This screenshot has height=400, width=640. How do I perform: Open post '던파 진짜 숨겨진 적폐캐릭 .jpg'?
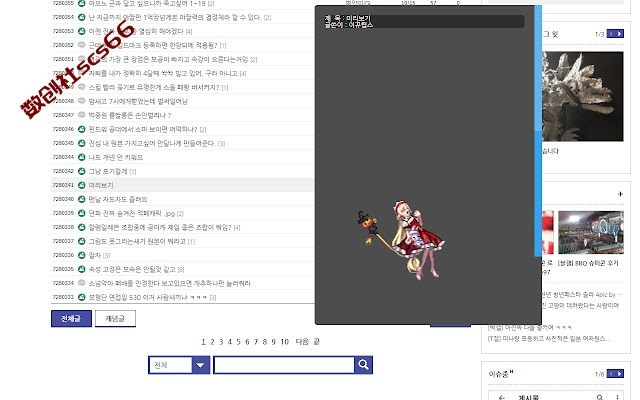click(132, 213)
